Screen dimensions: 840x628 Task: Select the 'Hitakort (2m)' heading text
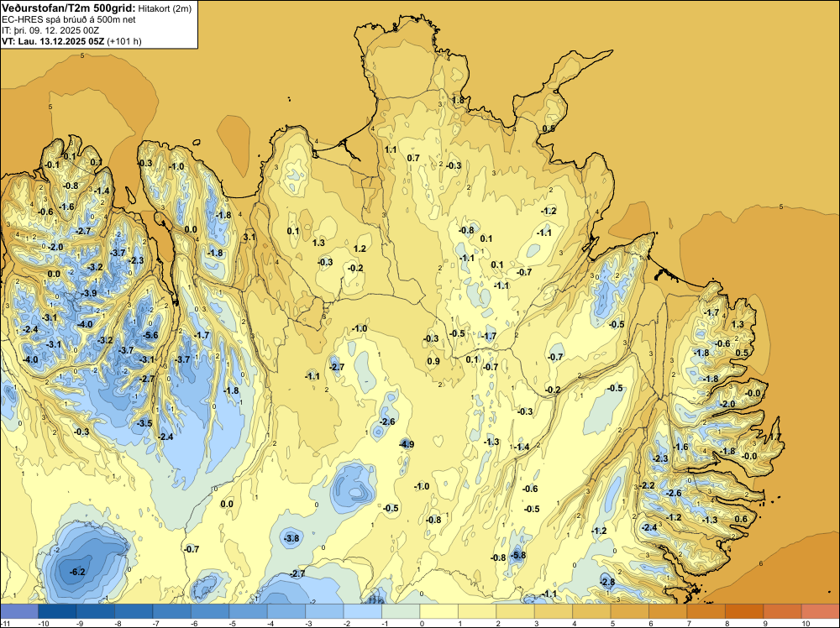[x=165, y=8]
